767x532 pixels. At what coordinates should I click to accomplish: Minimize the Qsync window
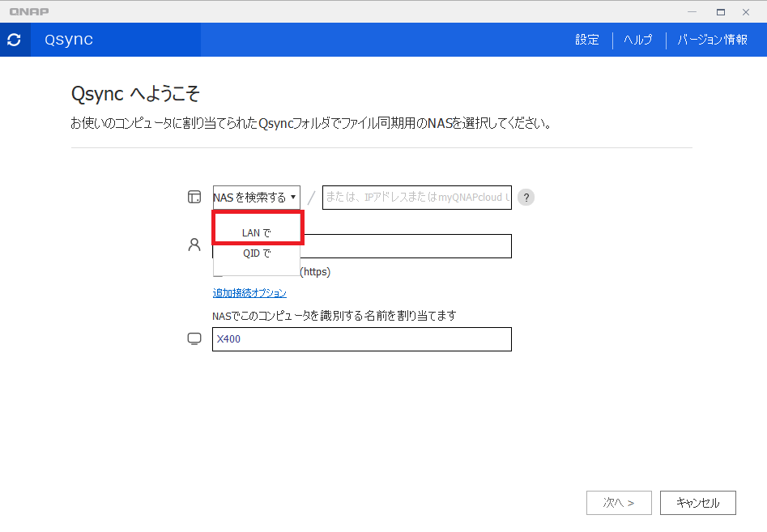pos(692,11)
